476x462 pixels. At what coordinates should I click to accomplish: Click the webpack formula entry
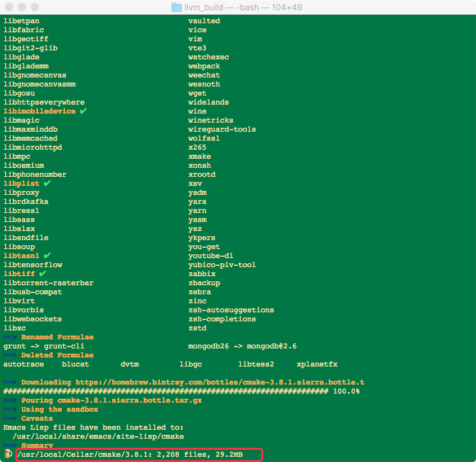point(204,66)
